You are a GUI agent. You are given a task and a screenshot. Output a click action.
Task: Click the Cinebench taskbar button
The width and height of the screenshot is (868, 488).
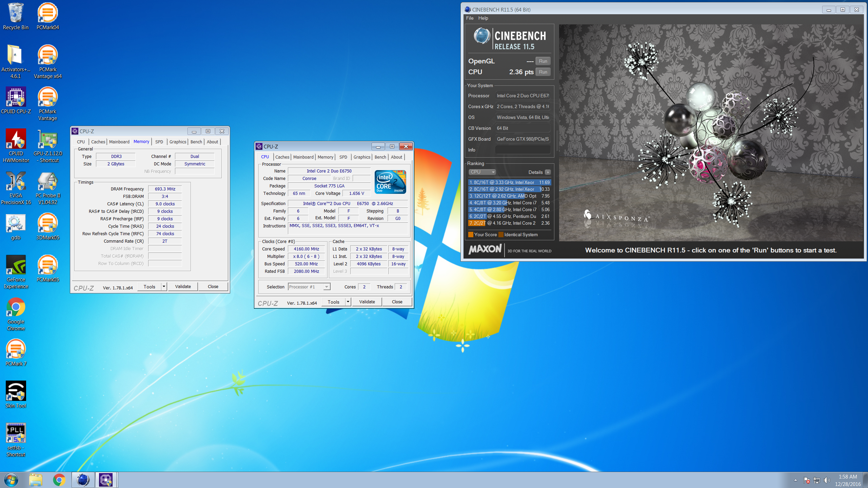83,480
